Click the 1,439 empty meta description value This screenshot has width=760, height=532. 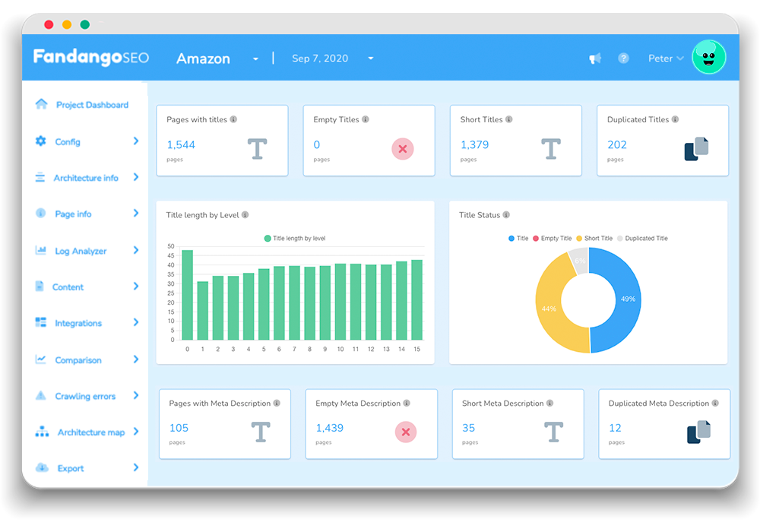tap(330, 428)
